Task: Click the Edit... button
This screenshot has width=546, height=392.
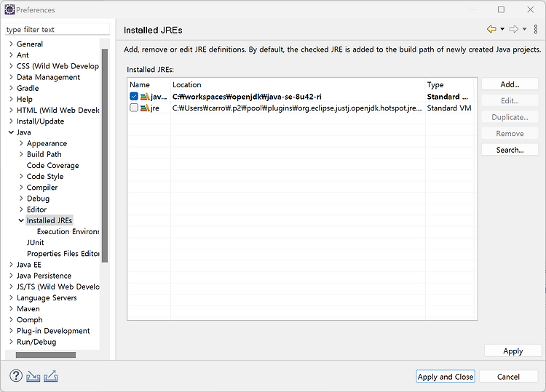Action: click(x=510, y=100)
